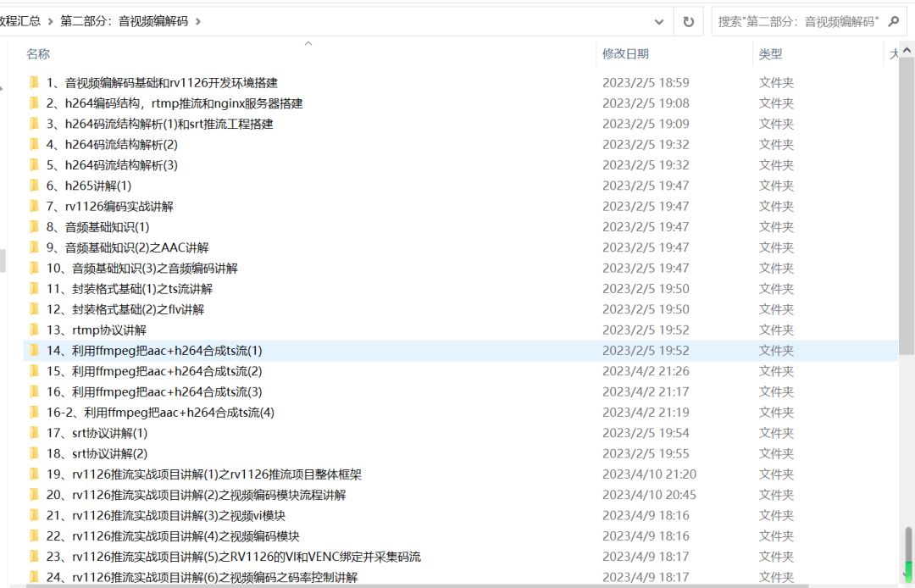This screenshot has height=588, width=915.
Task: Sort by the 名称 column header
Action: tap(38, 53)
